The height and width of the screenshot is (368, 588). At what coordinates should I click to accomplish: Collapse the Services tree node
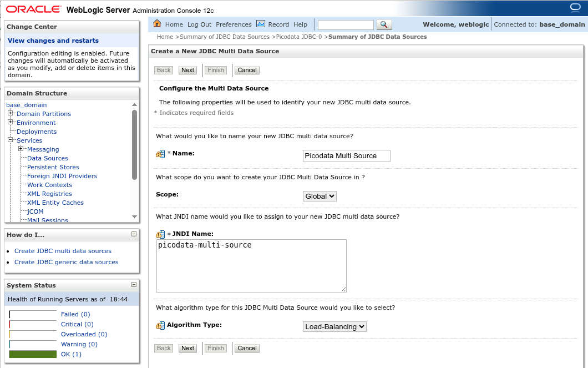point(10,140)
